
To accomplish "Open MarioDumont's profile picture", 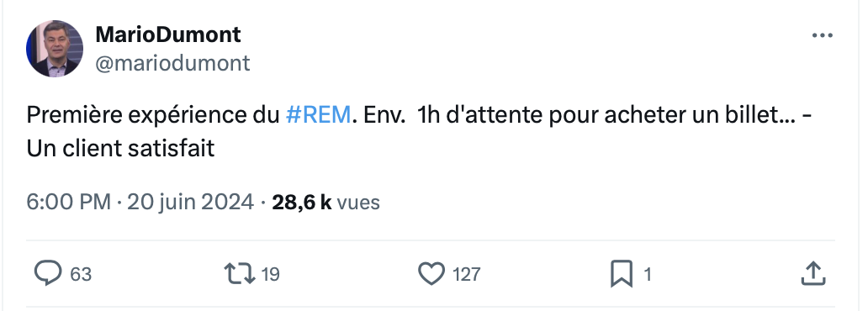I will pyautogui.click(x=55, y=49).
